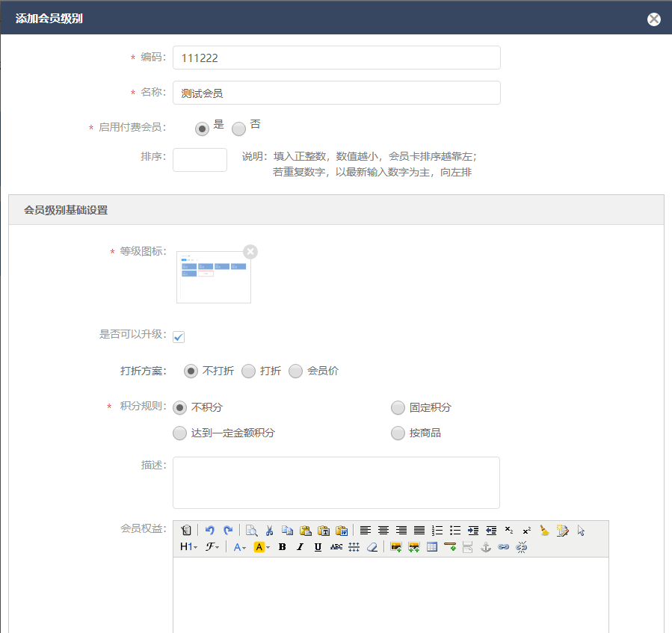
Task: Select 固定积分 points rule
Action: pos(398,407)
